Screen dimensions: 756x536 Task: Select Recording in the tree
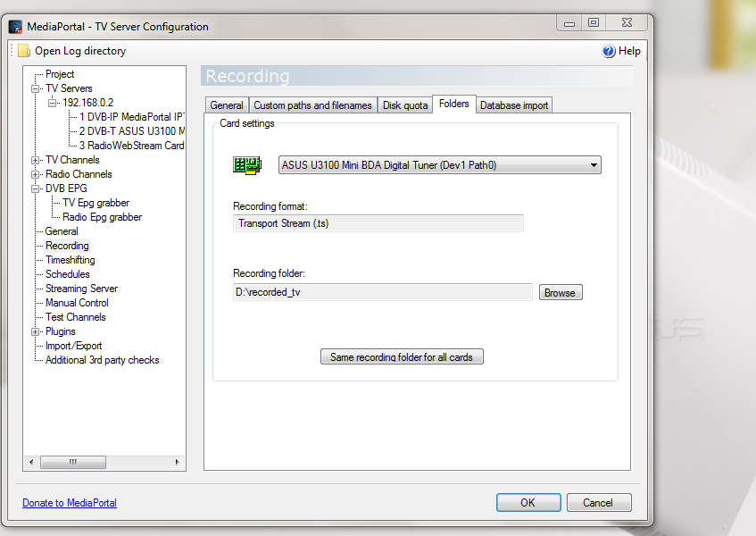[67, 246]
